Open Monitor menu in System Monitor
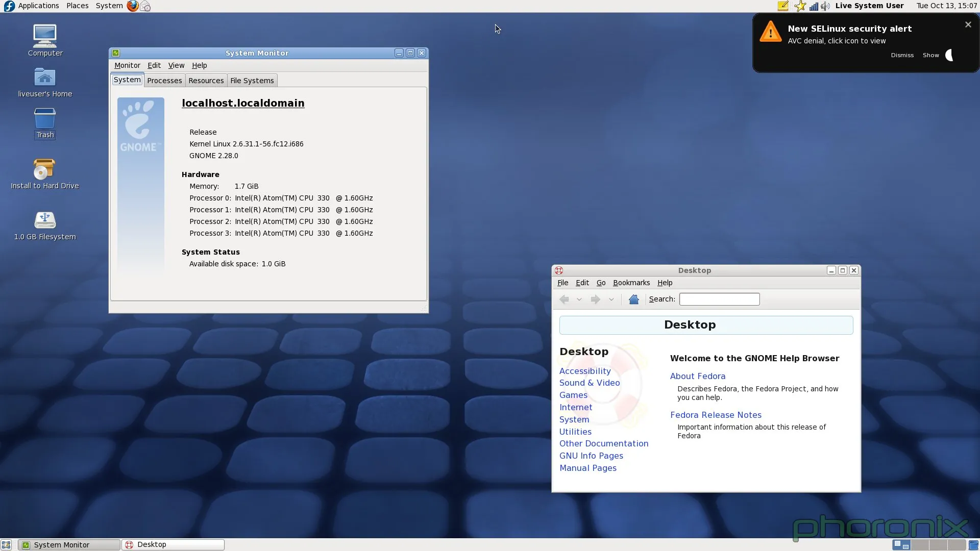This screenshot has width=980, height=551. coord(127,65)
